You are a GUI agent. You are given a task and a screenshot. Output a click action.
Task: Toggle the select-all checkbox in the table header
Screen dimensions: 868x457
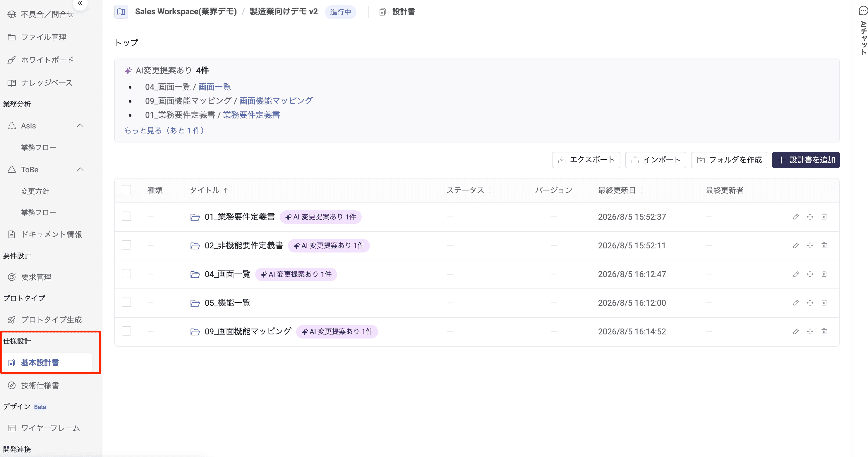coord(126,190)
